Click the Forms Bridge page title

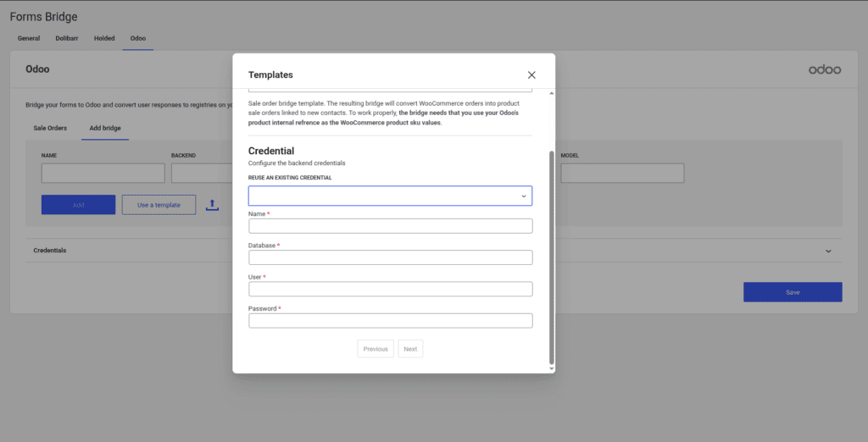44,17
